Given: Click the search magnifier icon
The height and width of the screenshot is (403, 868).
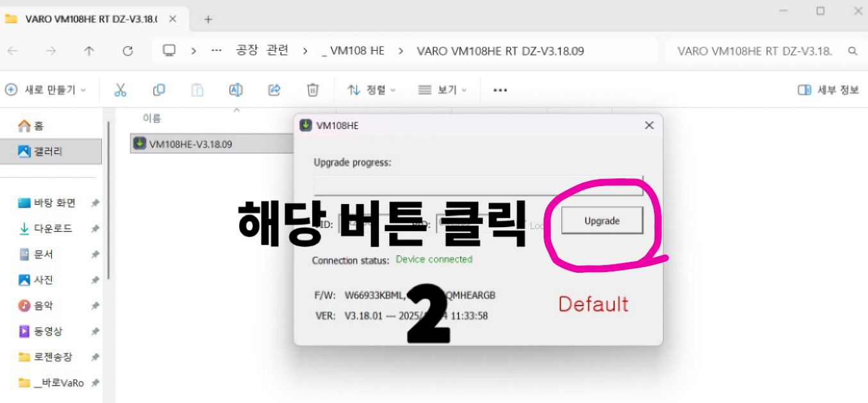Looking at the screenshot, I should (852, 51).
